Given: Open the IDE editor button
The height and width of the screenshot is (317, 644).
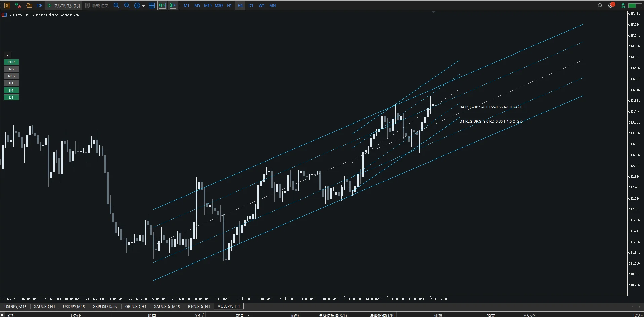Looking at the screenshot, I should 39,6.
